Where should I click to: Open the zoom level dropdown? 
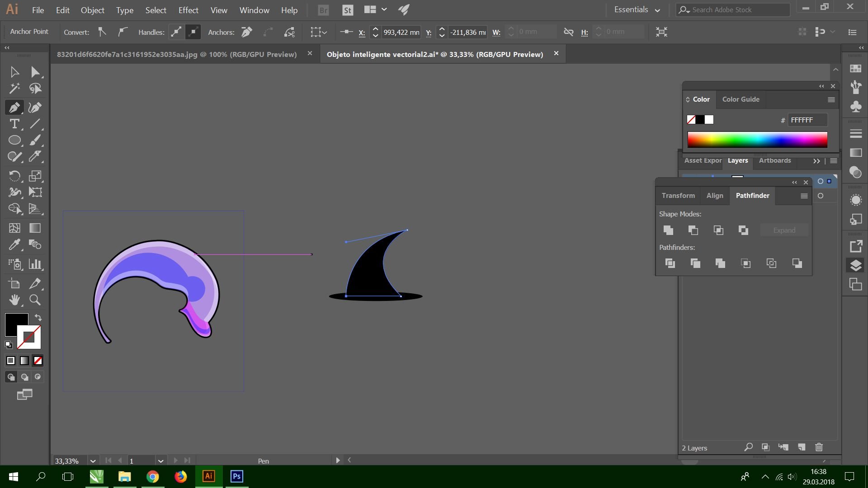[93, 461]
